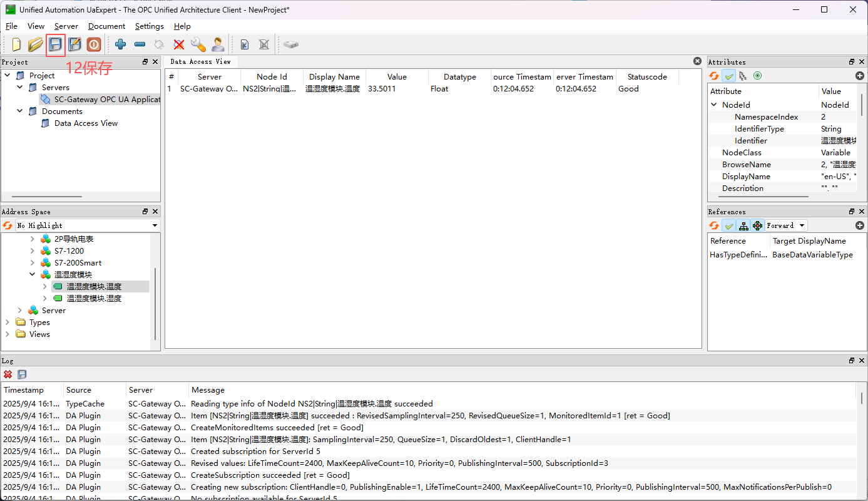
Task: Click the Save Project floppy disk icon
Action: point(56,44)
